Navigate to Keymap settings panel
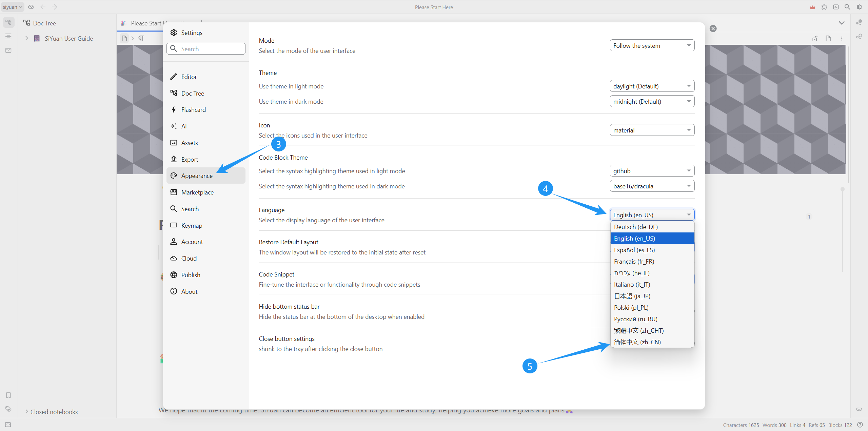 tap(192, 225)
